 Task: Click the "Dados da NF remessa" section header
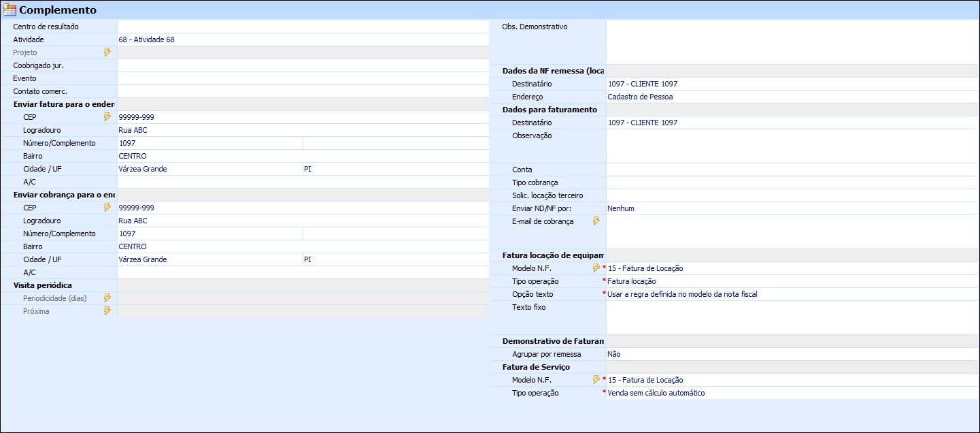tap(554, 71)
